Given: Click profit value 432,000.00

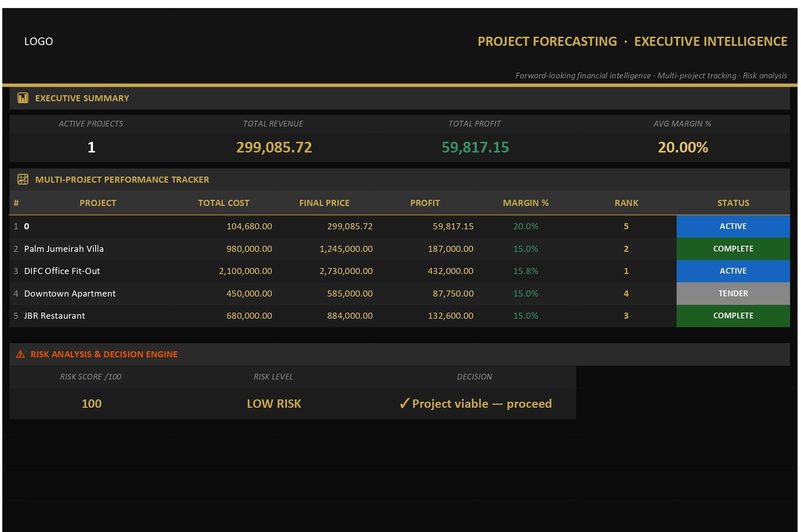Looking at the screenshot, I should pos(451,271).
